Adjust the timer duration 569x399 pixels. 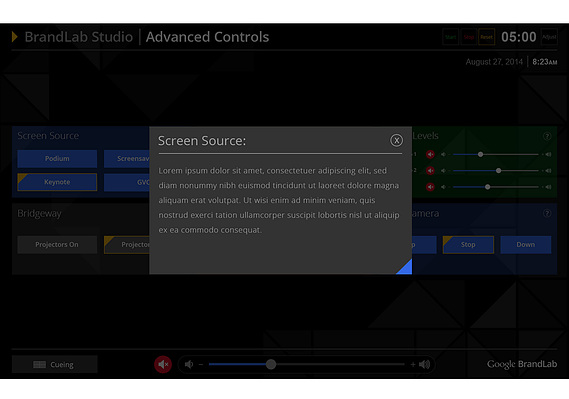[549, 37]
